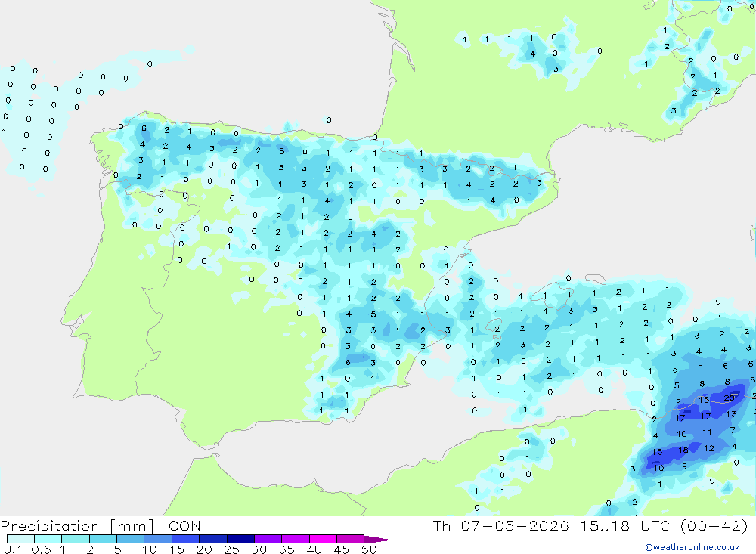Click the '15..18 UTC' time range text
Viewport: 756px width, 554px height.
click(x=625, y=525)
